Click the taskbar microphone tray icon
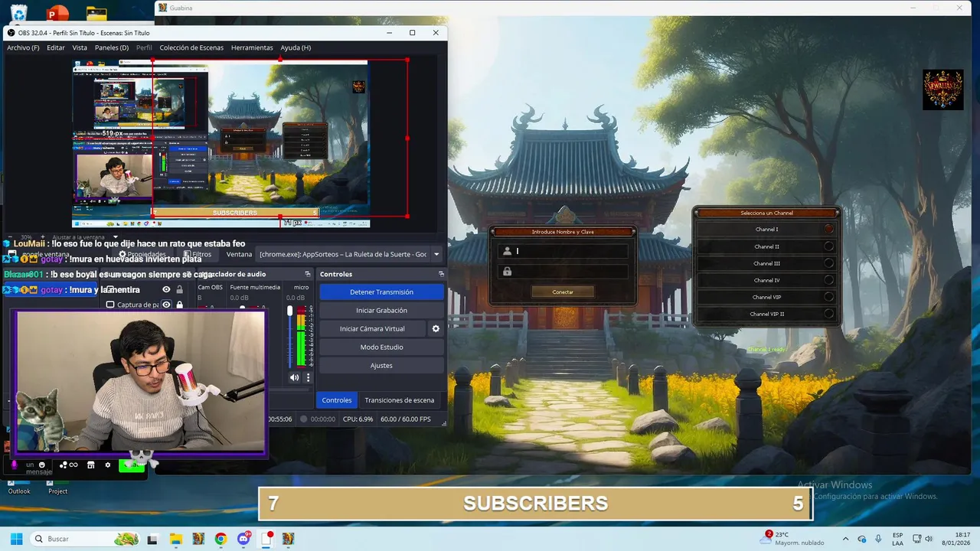980x551 pixels. (878, 539)
